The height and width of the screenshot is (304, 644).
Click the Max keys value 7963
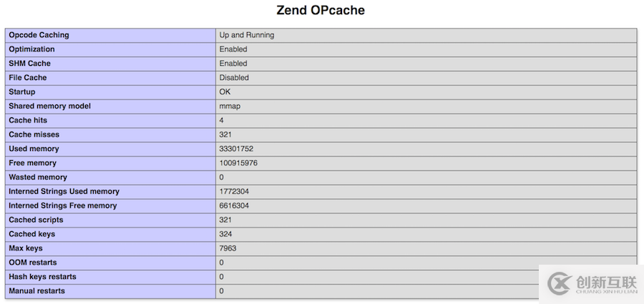pos(228,248)
